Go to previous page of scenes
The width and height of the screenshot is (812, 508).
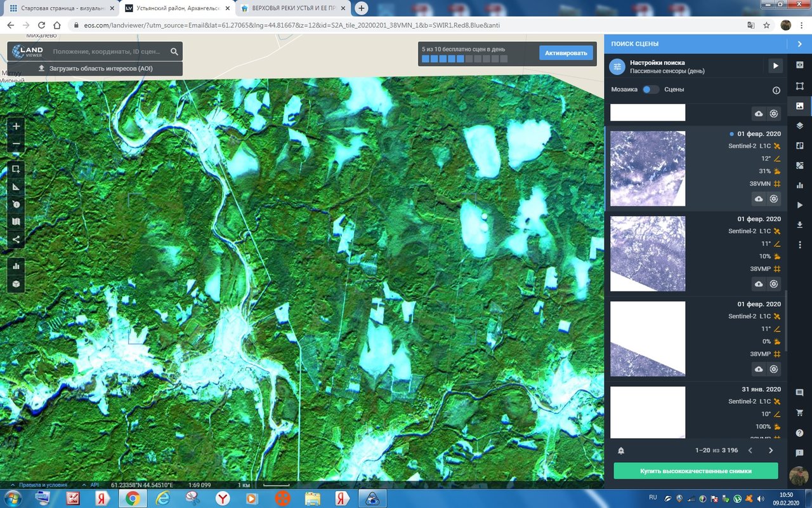pos(750,450)
